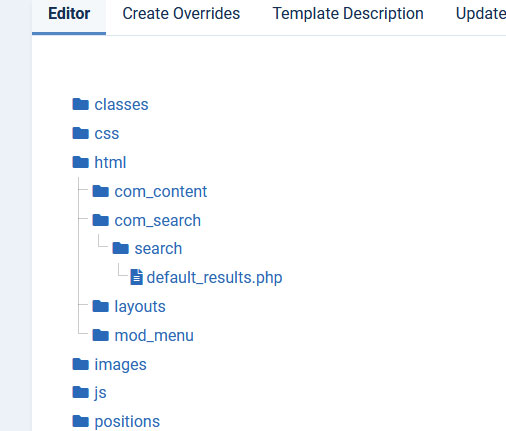506x431 pixels.
Task: Click the classes folder icon
Action: tap(80, 104)
